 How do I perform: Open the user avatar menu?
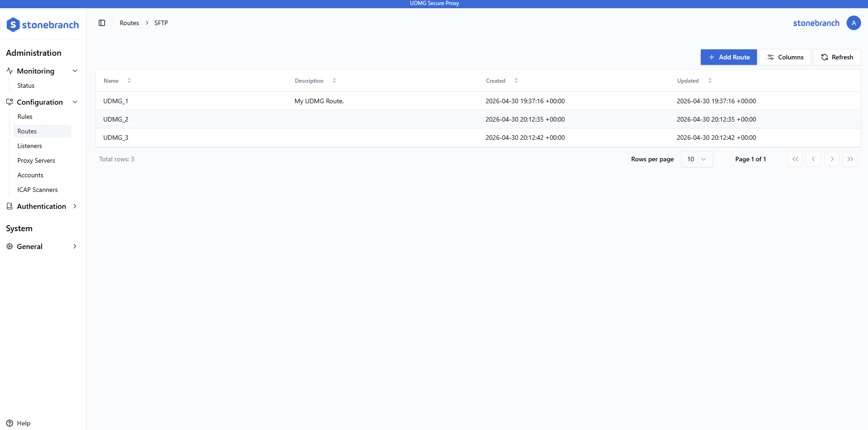(x=853, y=23)
